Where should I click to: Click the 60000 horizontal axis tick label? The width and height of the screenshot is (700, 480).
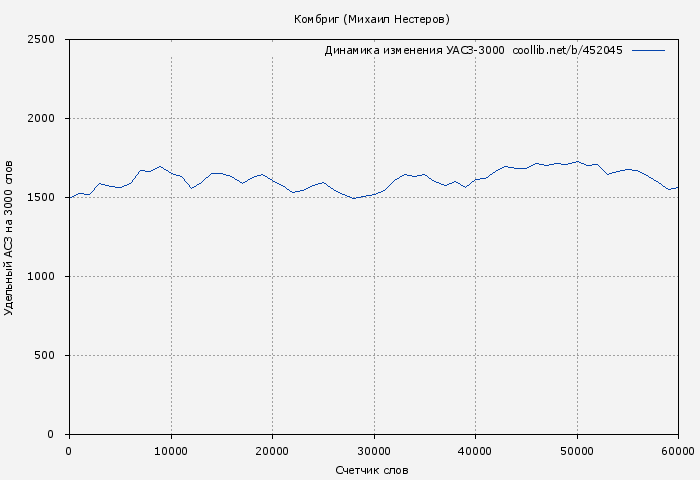[x=678, y=451]
